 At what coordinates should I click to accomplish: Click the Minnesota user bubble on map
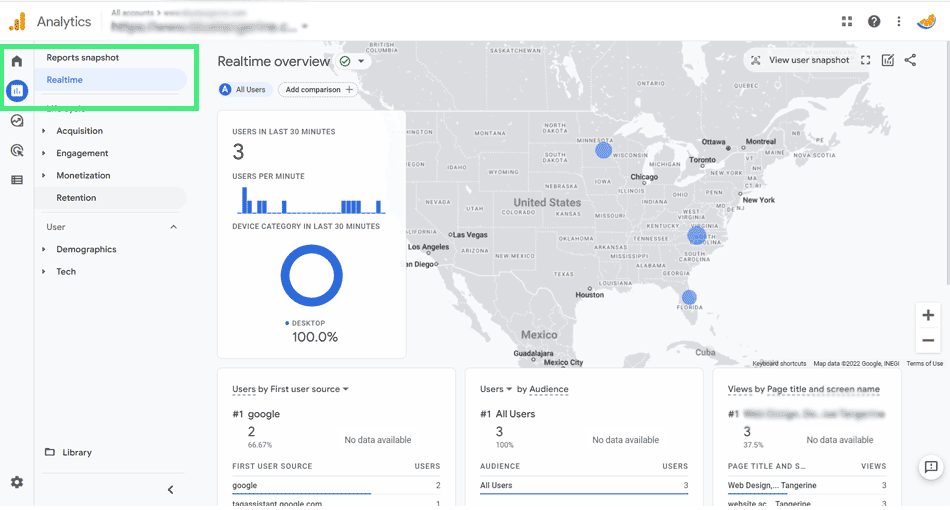click(603, 150)
